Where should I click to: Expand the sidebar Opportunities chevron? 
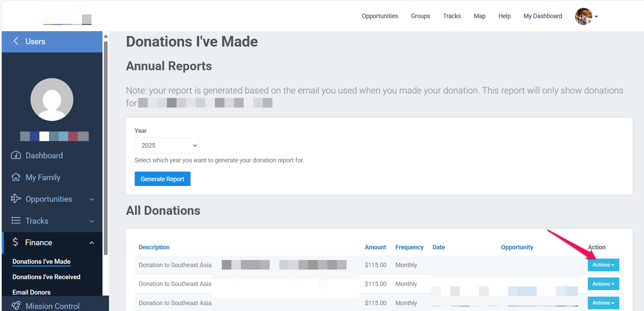point(92,199)
